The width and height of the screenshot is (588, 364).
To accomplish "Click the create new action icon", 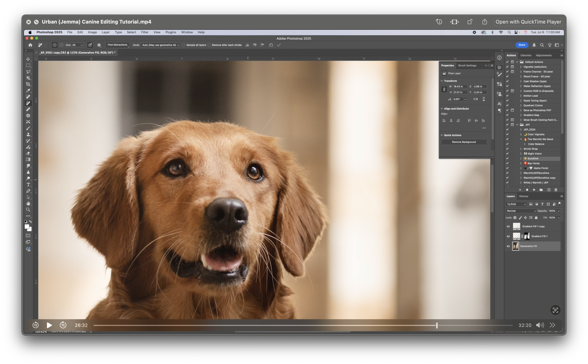I will (549, 190).
